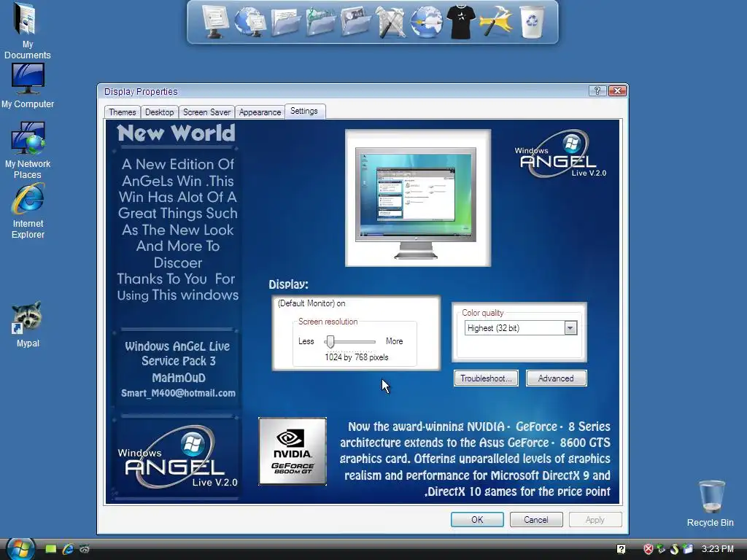Click the taskbar clock showing 3:23 PM
The width and height of the screenshot is (747, 560).
tap(718, 549)
